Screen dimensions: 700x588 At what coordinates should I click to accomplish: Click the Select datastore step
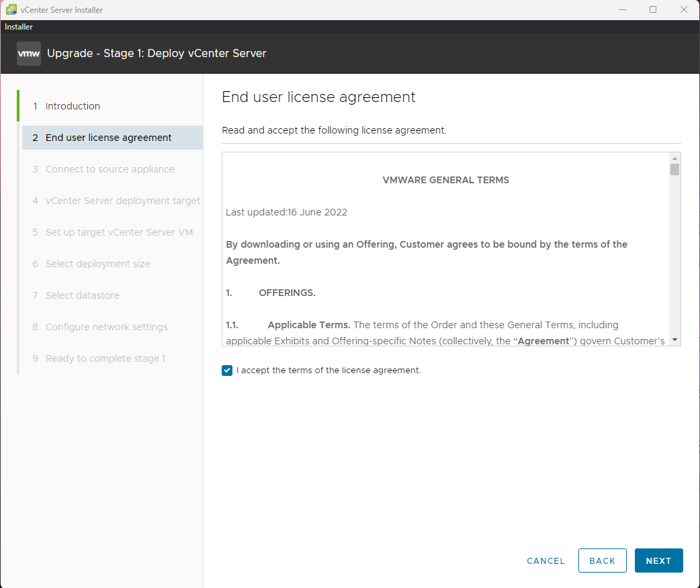coord(82,295)
